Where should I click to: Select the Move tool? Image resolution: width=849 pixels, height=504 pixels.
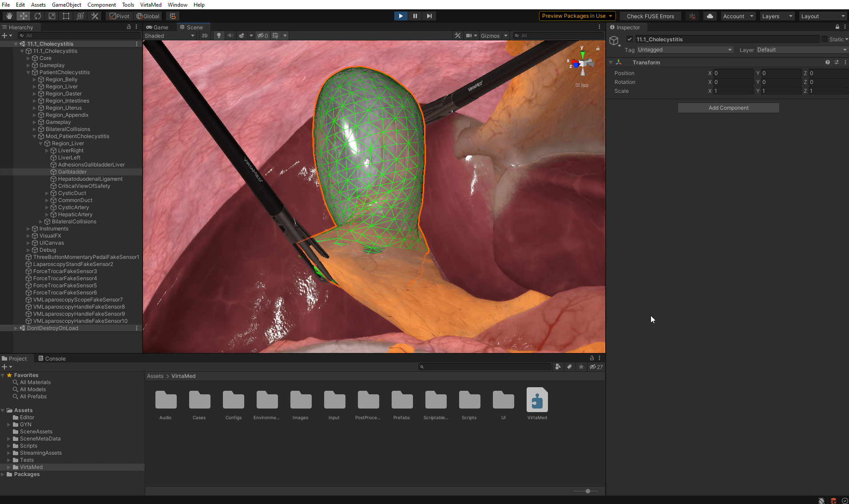(23, 16)
